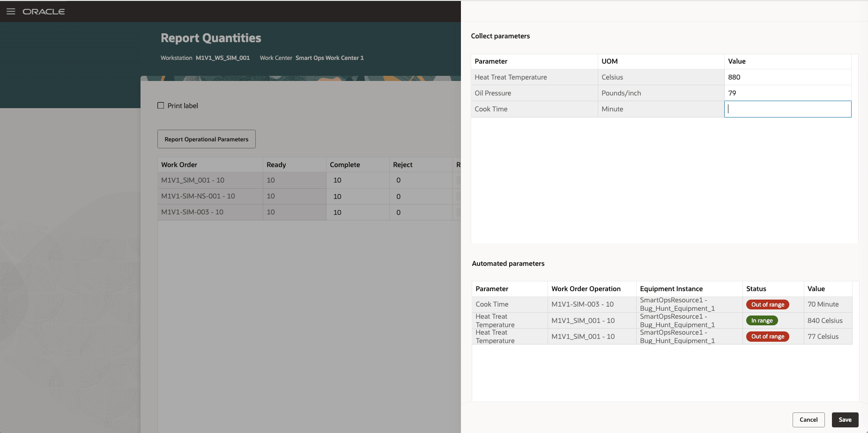Click the Work Order column header
868x433 pixels.
click(x=210, y=165)
